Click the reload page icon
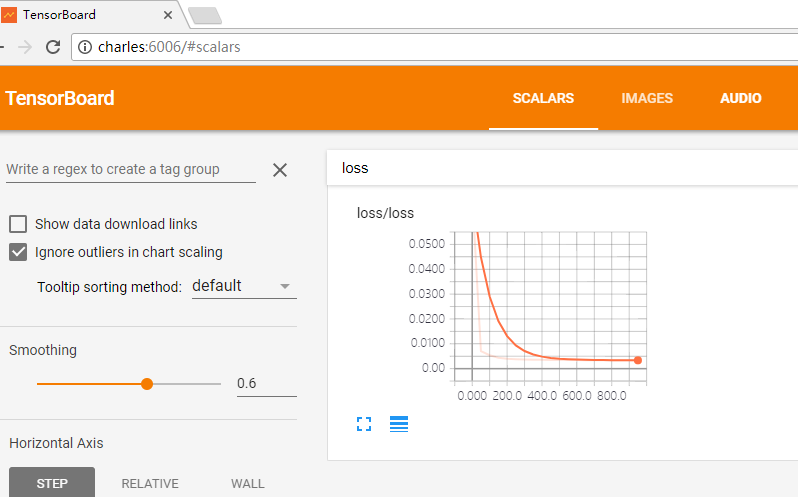 pyautogui.click(x=53, y=47)
